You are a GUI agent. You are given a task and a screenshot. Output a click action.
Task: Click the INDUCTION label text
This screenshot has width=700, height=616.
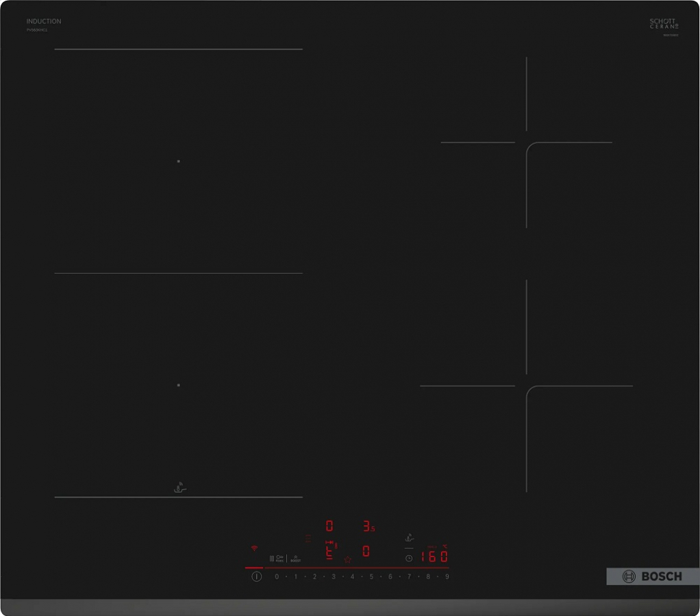tap(44, 22)
